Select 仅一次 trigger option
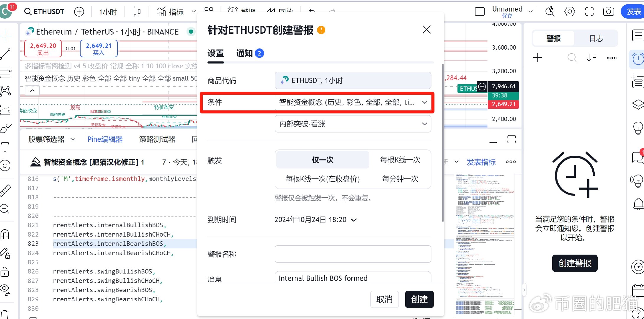This screenshot has height=319, width=644. (323, 160)
